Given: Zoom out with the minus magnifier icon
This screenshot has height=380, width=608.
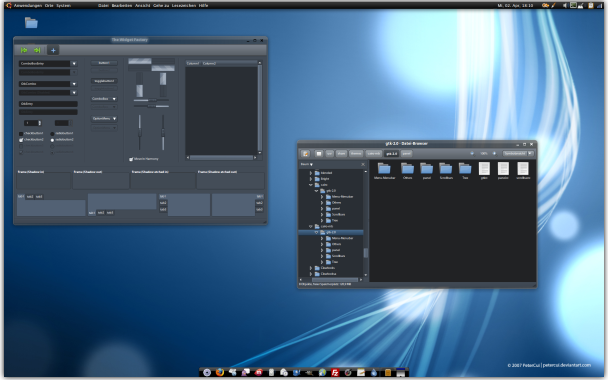Looking at the screenshot, I should [472, 154].
